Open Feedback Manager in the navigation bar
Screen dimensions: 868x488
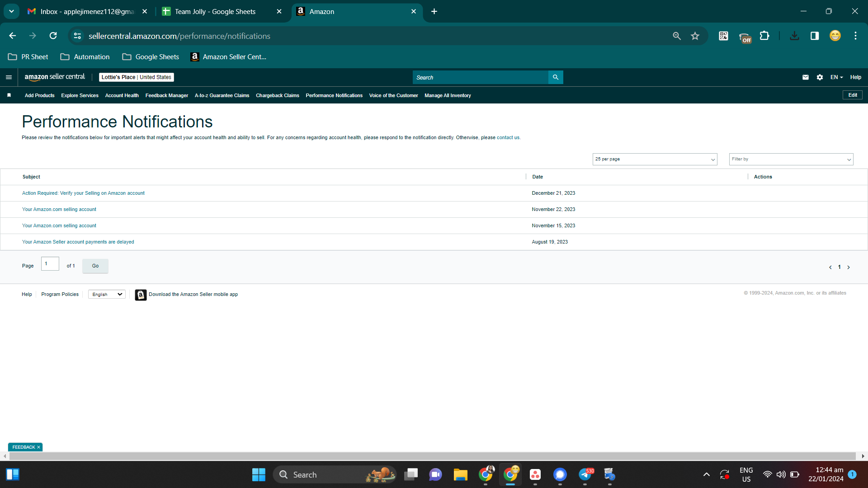[x=167, y=95]
